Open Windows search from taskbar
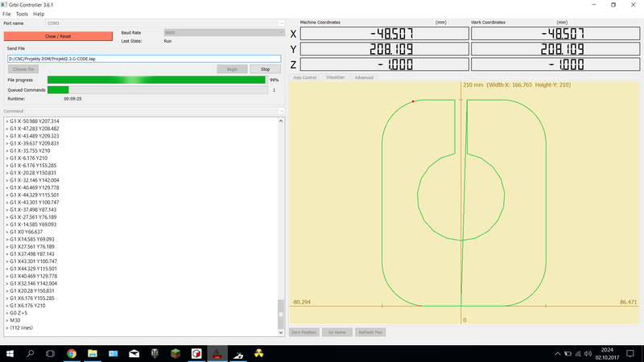Screen dimensions: 644x362 tap(30, 353)
